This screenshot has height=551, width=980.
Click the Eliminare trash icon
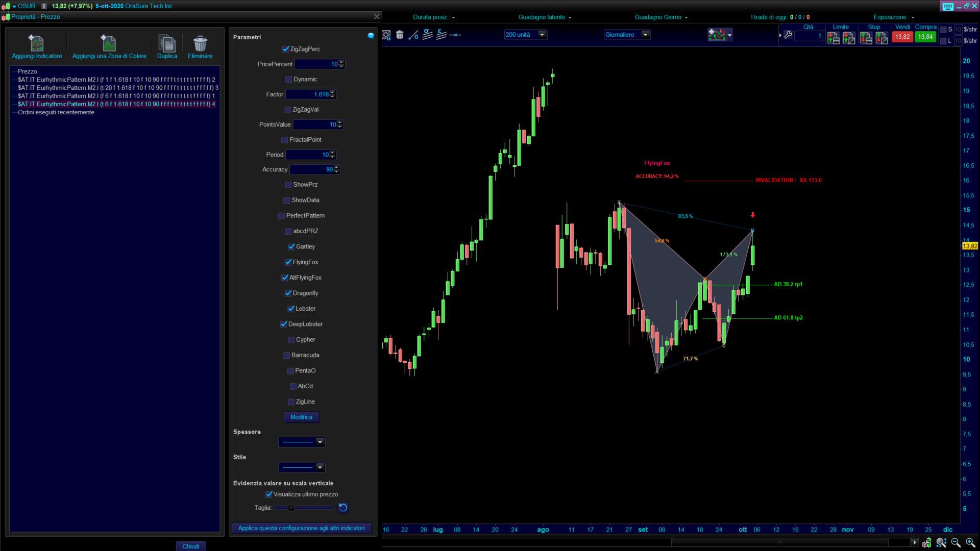click(200, 43)
